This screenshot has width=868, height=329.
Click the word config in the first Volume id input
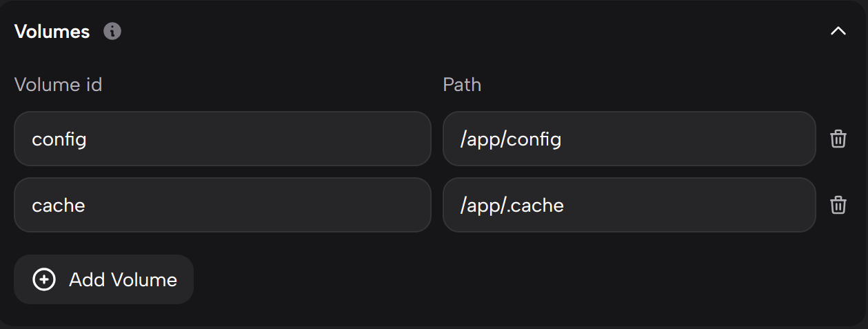pyautogui.click(x=59, y=139)
